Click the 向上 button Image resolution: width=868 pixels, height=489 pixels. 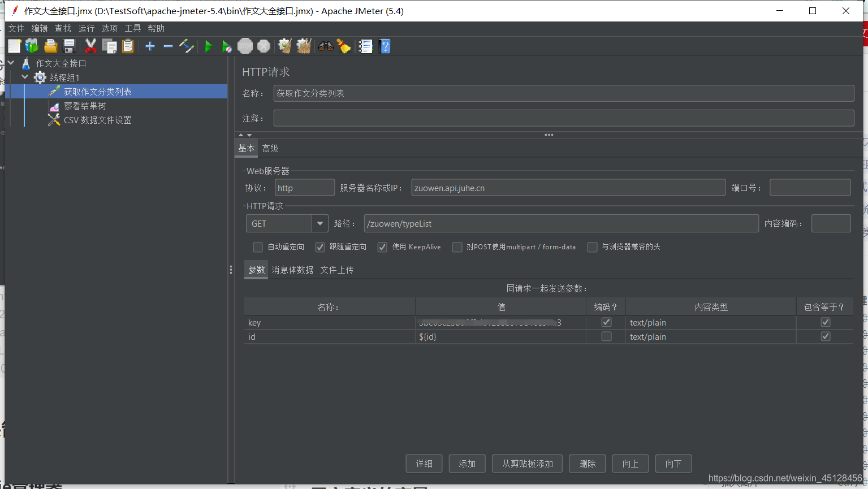tap(631, 464)
